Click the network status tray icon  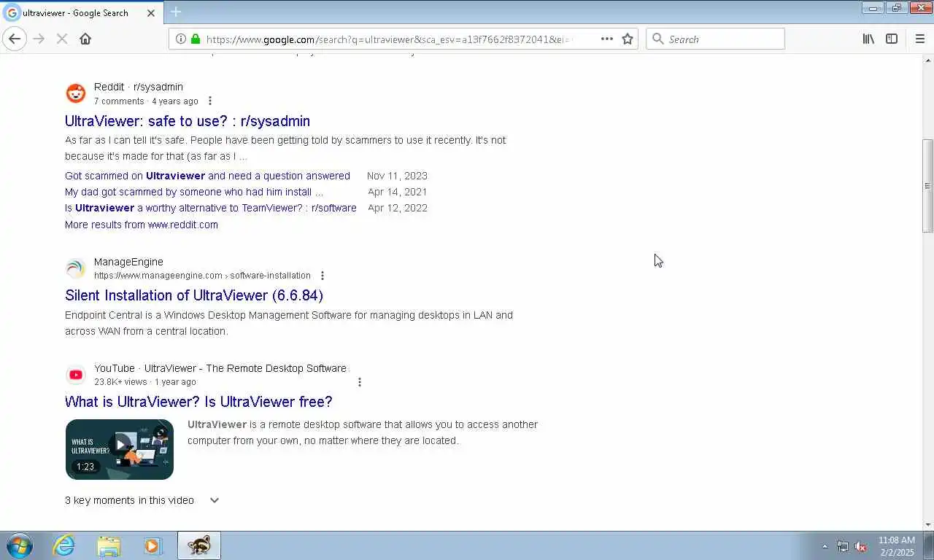pyautogui.click(x=843, y=546)
